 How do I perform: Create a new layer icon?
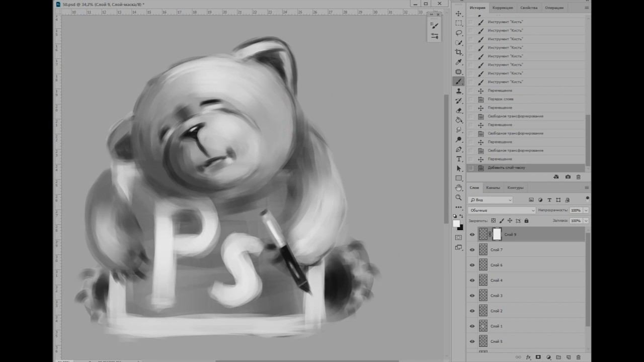(x=569, y=357)
